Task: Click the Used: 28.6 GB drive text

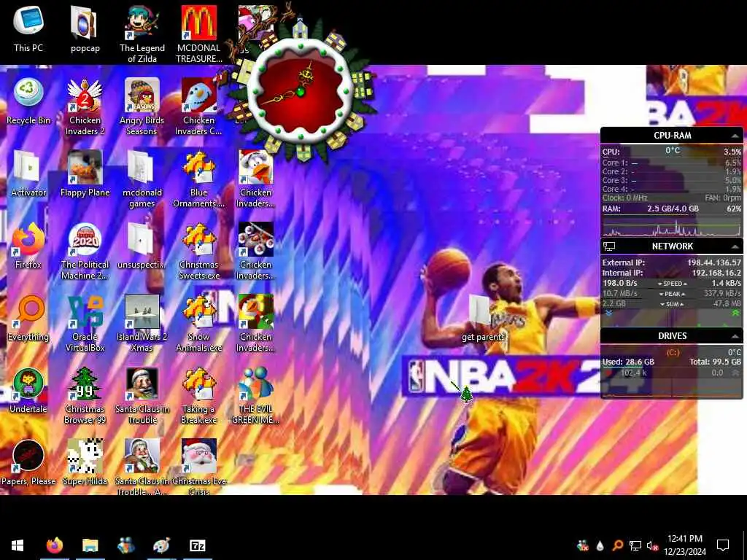Action: [628, 362]
